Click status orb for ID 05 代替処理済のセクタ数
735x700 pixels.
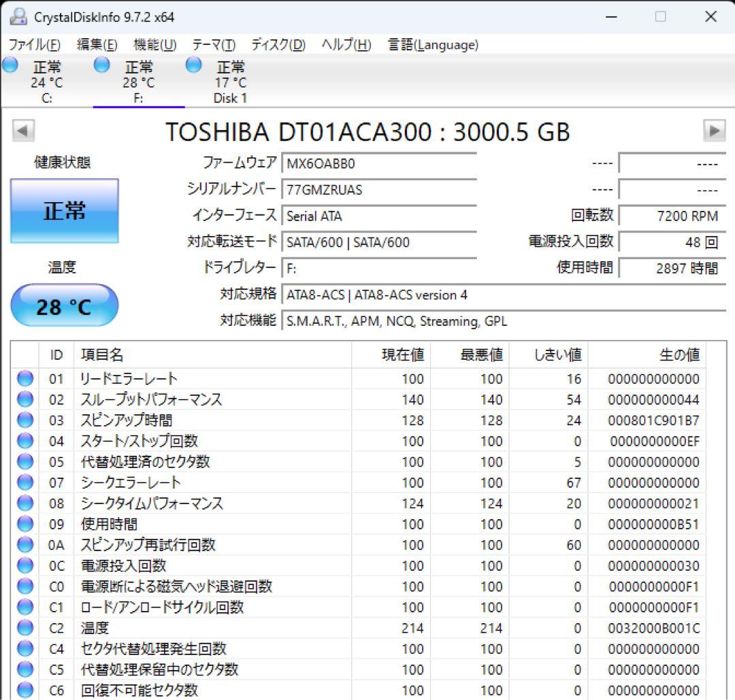pyautogui.click(x=25, y=461)
